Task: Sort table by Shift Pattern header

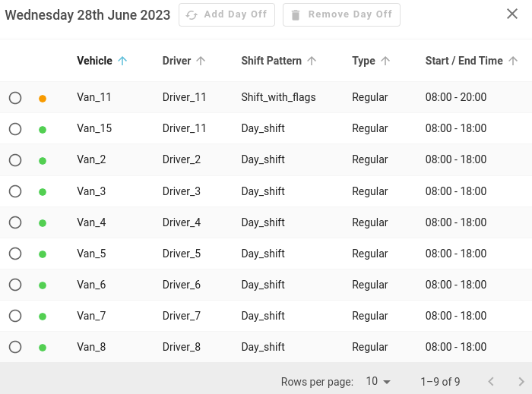Action: click(x=271, y=61)
